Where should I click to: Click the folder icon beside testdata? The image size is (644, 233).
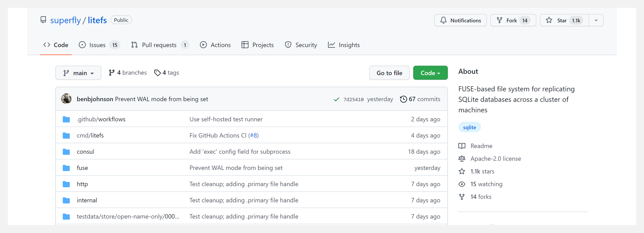pyautogui.click(x=66, y=217)
